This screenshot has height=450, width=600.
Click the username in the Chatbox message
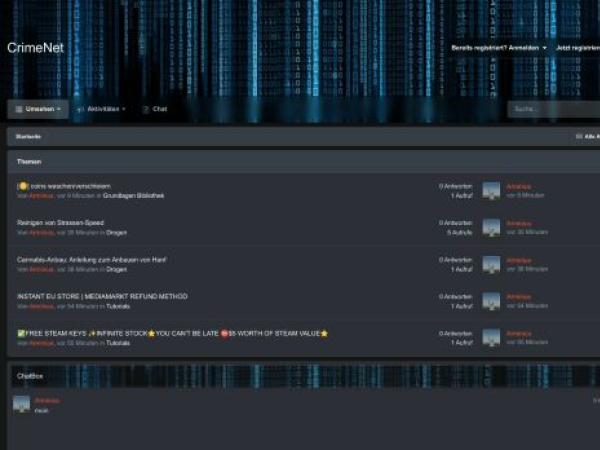tap(47, 401)
